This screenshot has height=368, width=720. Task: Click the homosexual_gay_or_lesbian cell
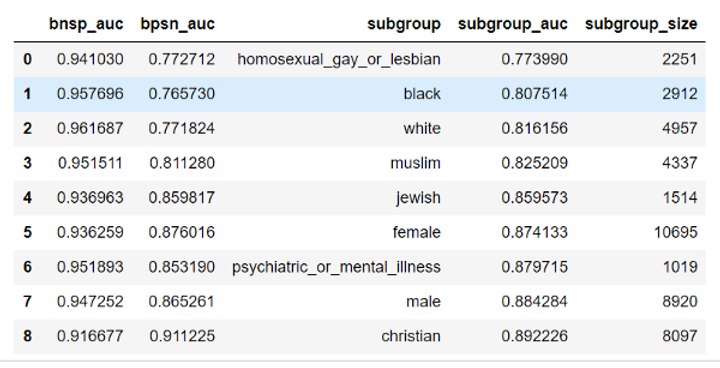[339, 59]
